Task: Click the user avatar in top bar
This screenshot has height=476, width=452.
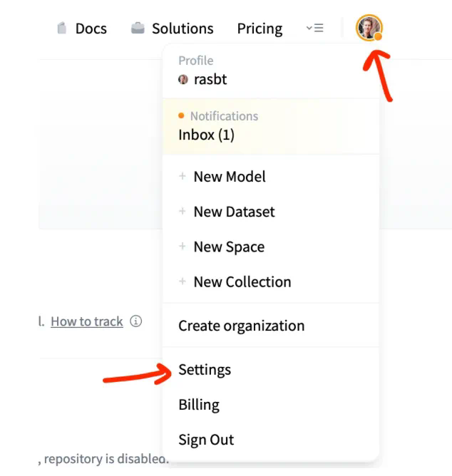Action: click(369, 29)
